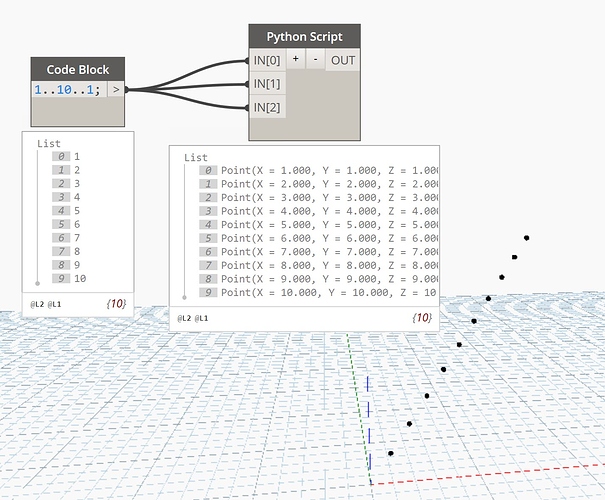Select index 0 row with value 1
The height and width of the screenshot is (500, 605).
(66, 156)
